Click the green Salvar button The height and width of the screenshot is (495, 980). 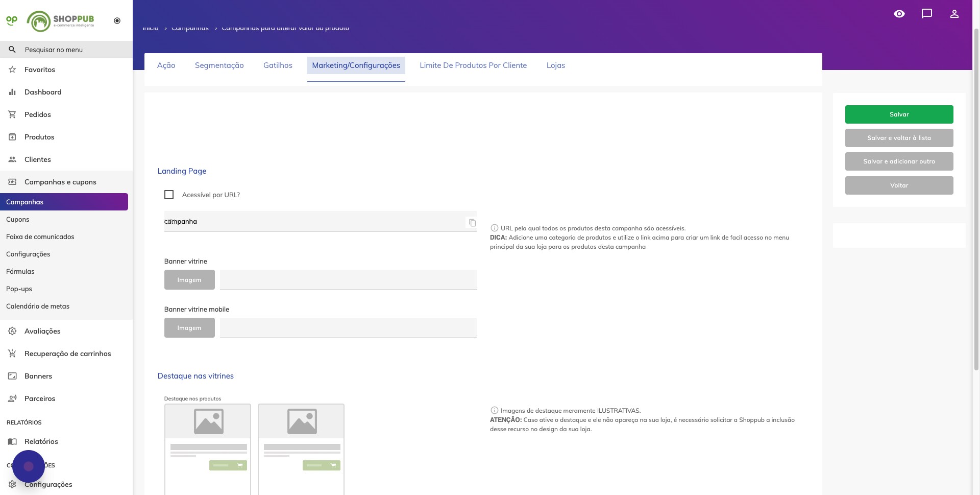tap(899, 114)
